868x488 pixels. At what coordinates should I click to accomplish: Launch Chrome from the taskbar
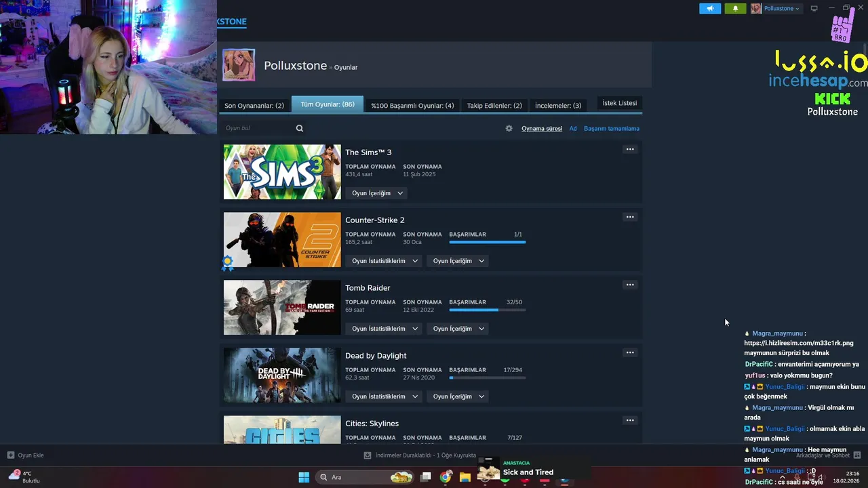point(446,477)
